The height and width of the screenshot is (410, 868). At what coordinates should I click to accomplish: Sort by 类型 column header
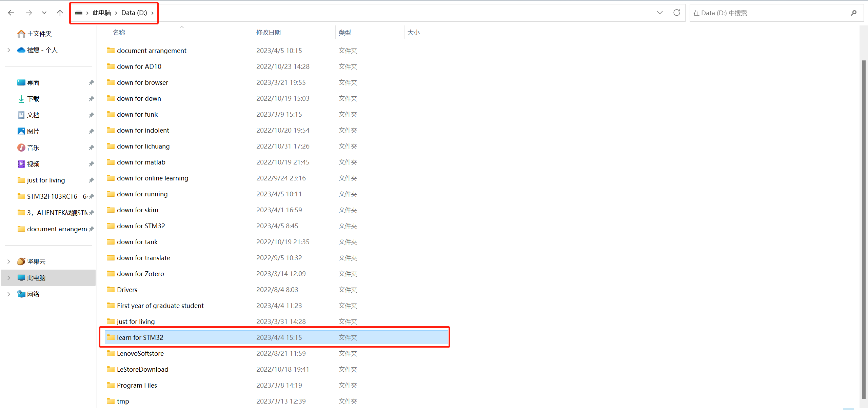tap(344, 32)
